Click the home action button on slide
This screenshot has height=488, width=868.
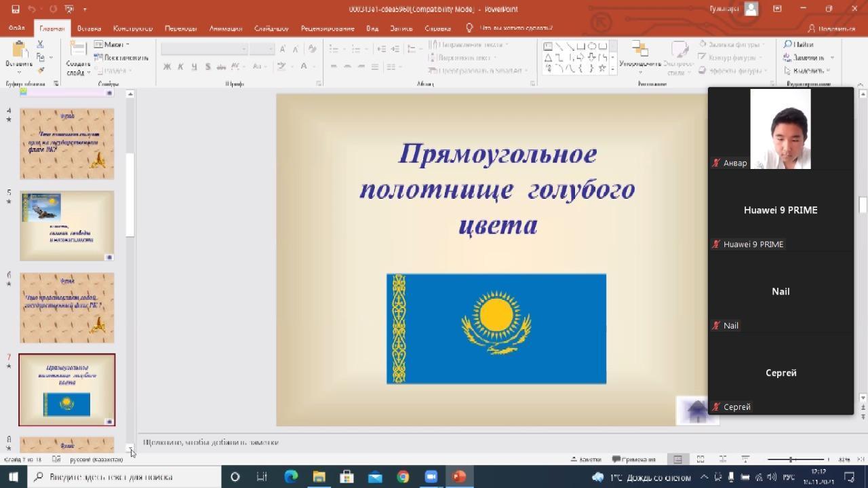pyautogui.click(x=696, y=411)
